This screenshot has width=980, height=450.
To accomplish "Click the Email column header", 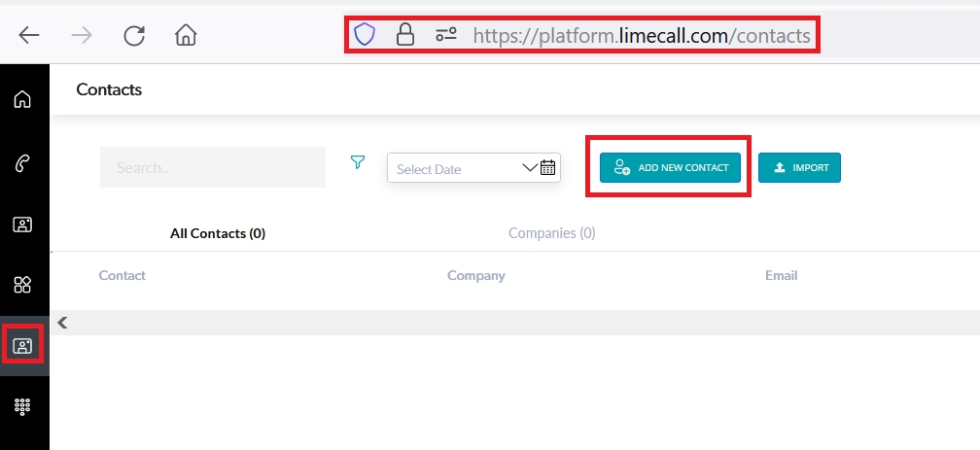I will pos(781,276).
